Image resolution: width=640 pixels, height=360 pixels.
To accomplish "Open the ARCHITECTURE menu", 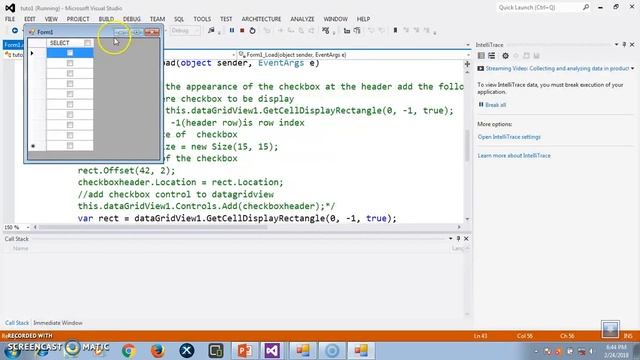I will click(x=261, y=19).
